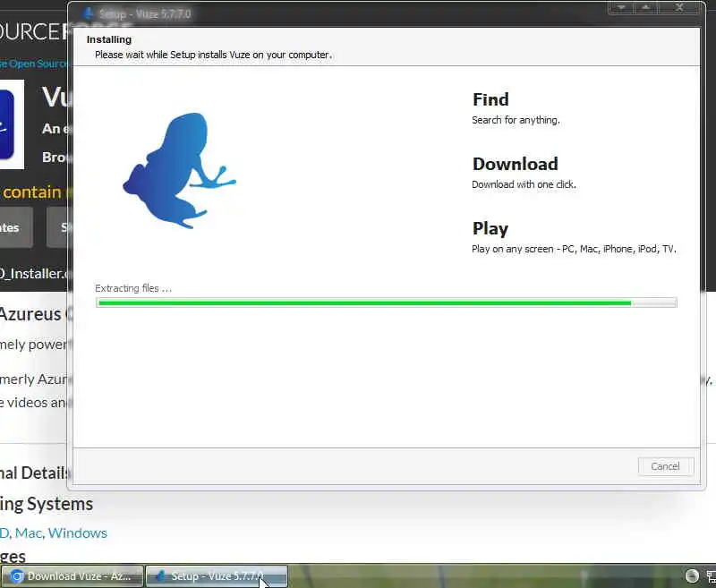Click the Download heading in the installer
716x588 pixels.
[516, 164]
